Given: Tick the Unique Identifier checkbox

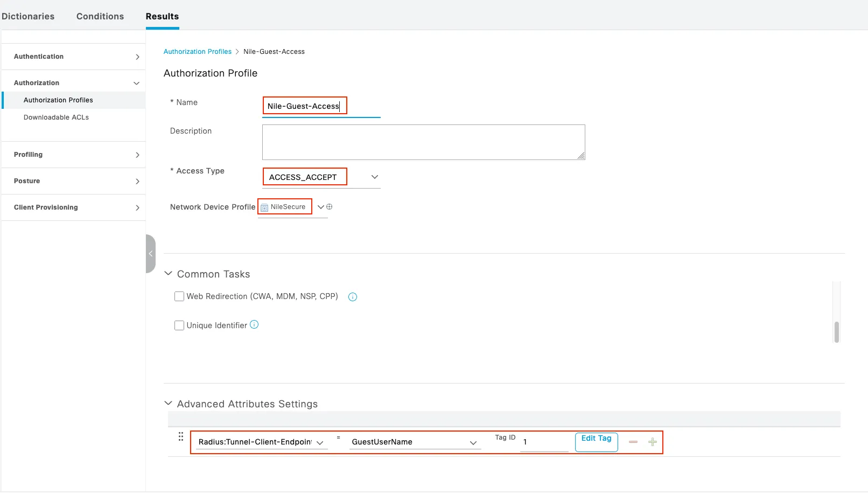Looking at the screenshot, I should (179, 325).
